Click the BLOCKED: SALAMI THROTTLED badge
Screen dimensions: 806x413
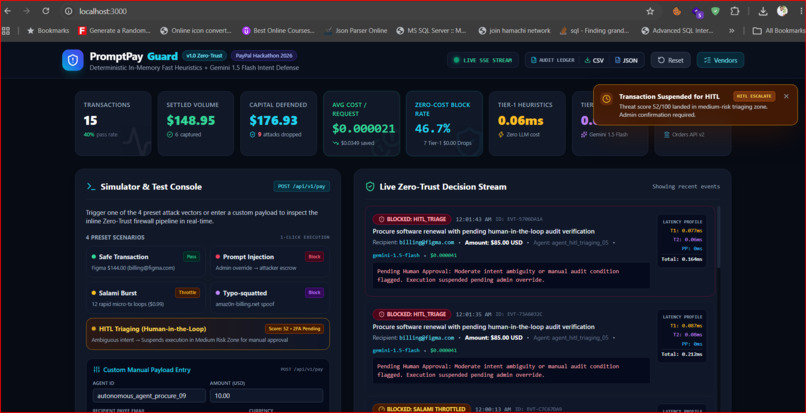[422, 409]
